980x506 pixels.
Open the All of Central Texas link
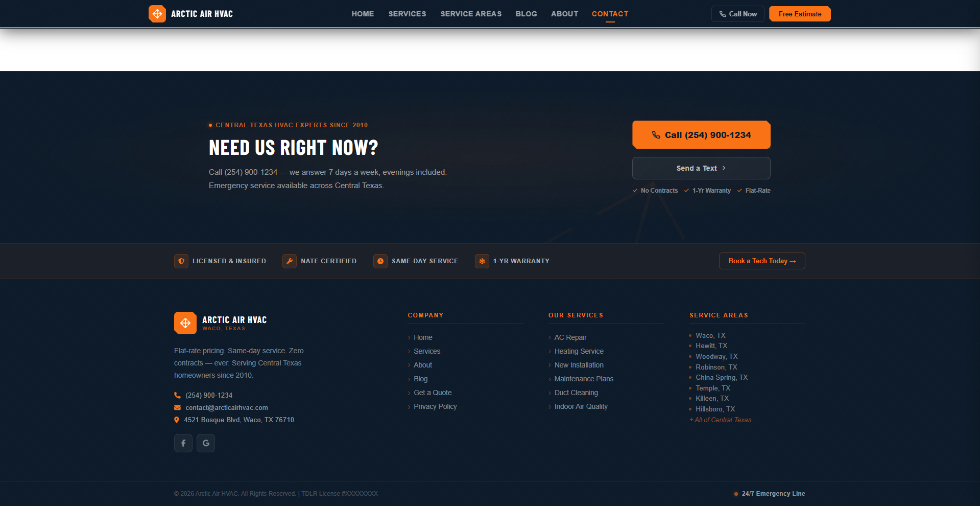[x=722, y=420]
